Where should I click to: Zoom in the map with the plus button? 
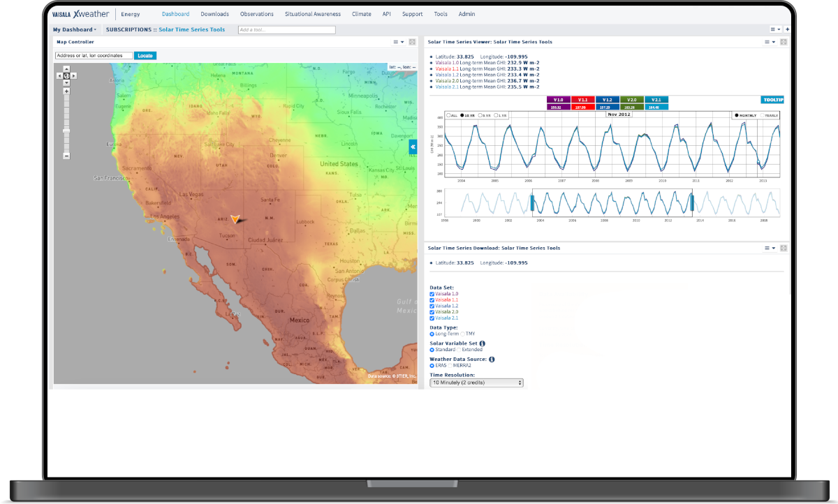pos(66,91)
